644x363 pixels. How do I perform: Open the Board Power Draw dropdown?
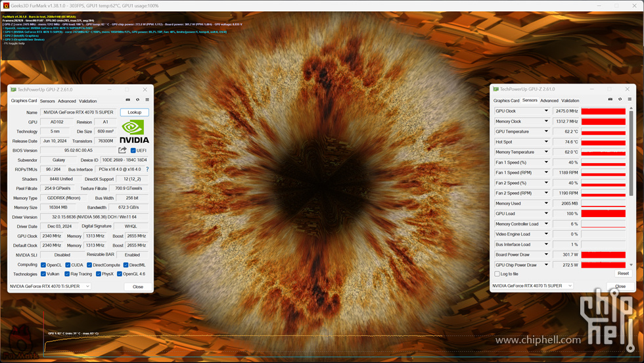point(546,255)
